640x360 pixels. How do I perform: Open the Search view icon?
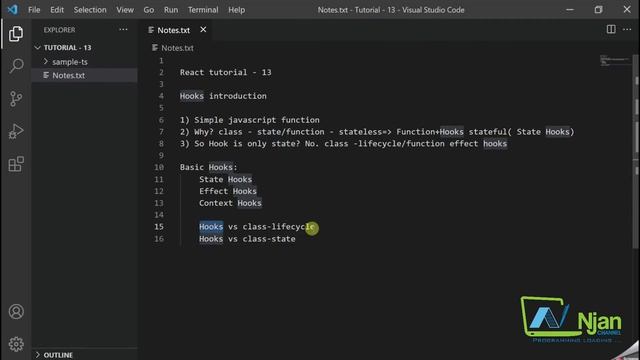(x=16, y=66)
